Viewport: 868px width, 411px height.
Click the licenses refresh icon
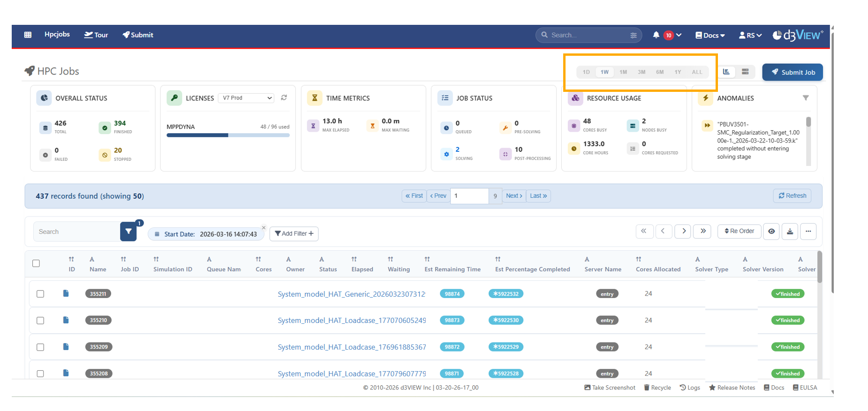(284, 98)
